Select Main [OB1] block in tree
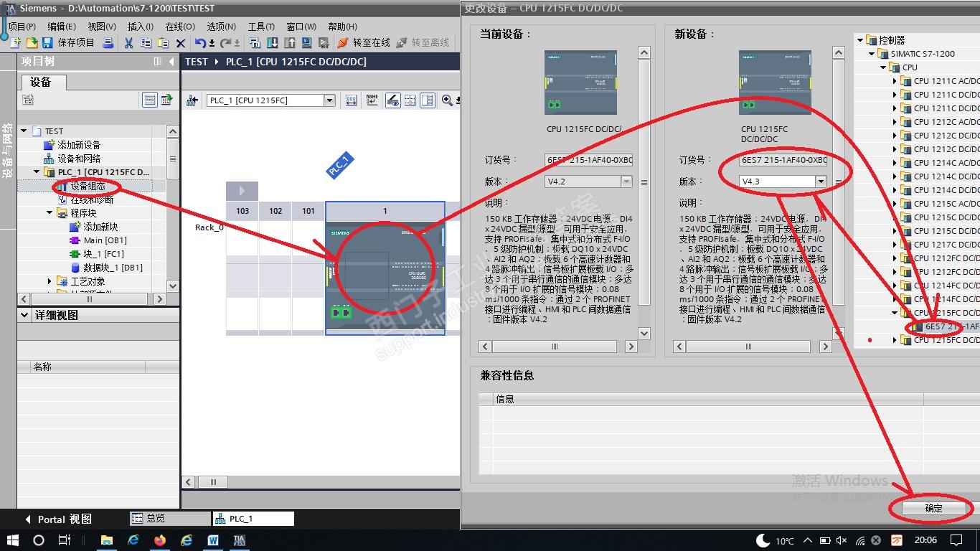Screen dimensions: 980x551 tap(105, 240)
